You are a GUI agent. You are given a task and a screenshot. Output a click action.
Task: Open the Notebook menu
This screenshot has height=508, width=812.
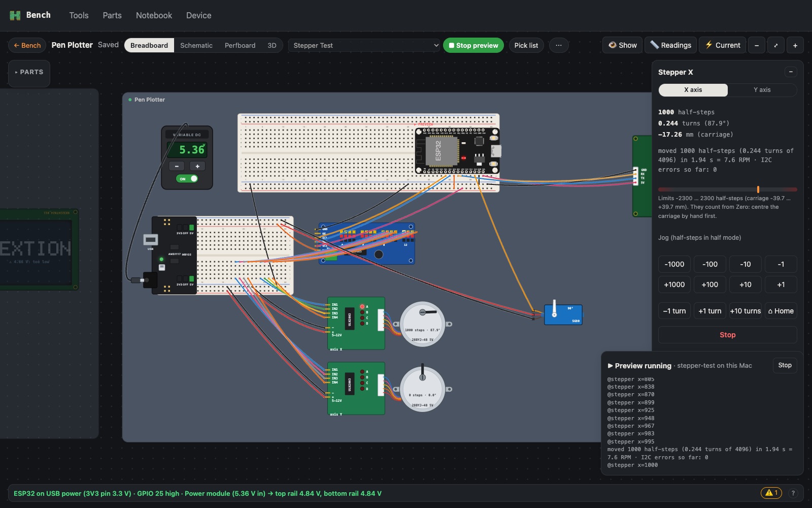(x=154, y=15)
